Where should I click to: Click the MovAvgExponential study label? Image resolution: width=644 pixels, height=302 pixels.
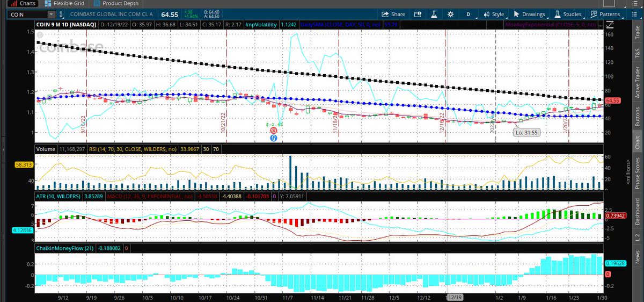click(x=550, y=25)
